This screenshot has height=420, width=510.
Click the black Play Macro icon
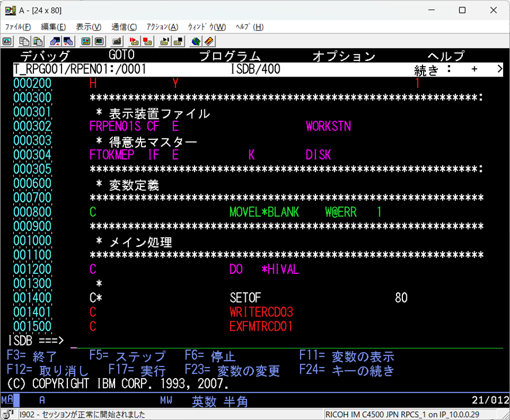click(x=165, y=41)
